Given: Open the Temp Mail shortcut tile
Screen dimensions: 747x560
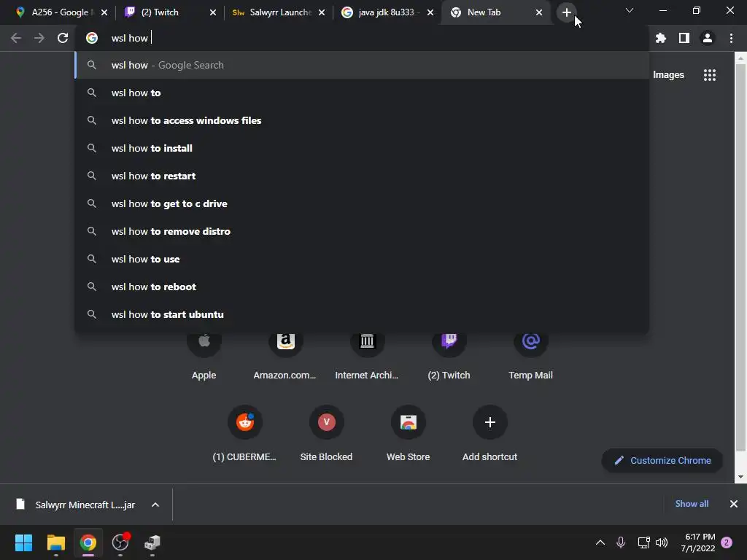Looking at the screenshot, I should click(531, 354).
